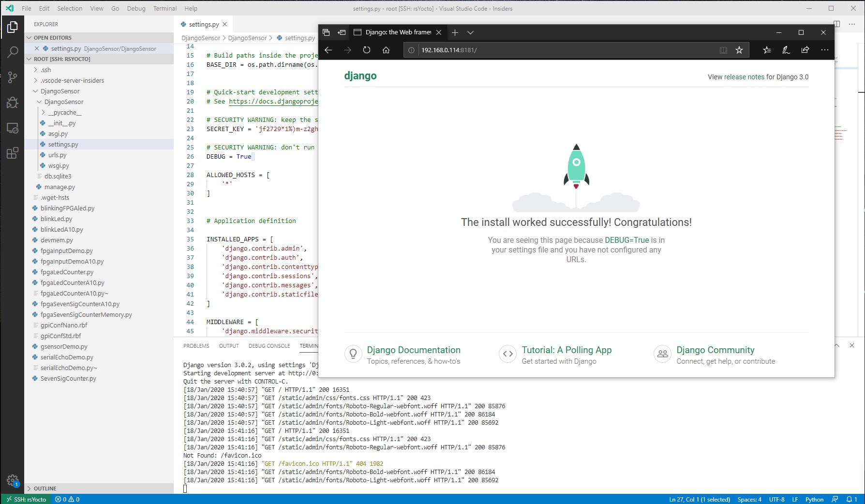Switch to the PROBLEMS panel tab
The height and width of the screenshot is (504, 865).
[x=196, y=346]
